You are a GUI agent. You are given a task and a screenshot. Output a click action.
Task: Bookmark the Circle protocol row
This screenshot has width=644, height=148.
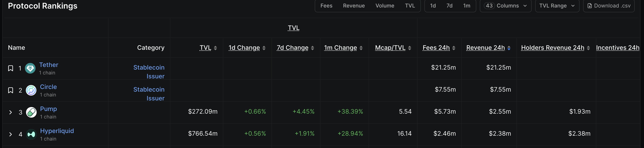[11, 90]
